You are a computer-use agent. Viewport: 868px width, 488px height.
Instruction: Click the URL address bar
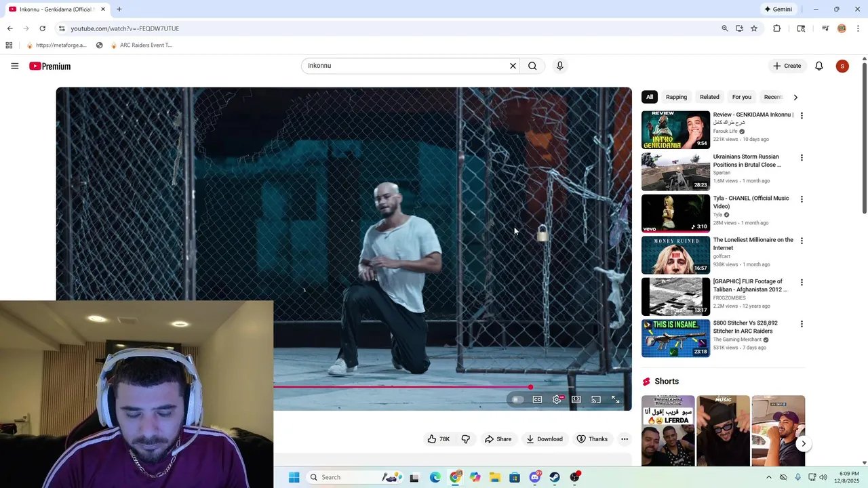point(393,28)
